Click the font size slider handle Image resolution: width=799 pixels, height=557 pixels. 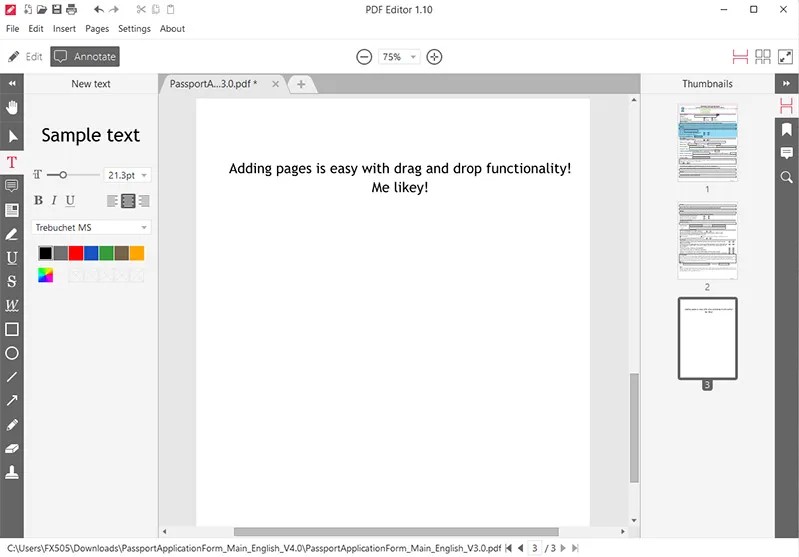pyautogui.click(x=63, y=175)
